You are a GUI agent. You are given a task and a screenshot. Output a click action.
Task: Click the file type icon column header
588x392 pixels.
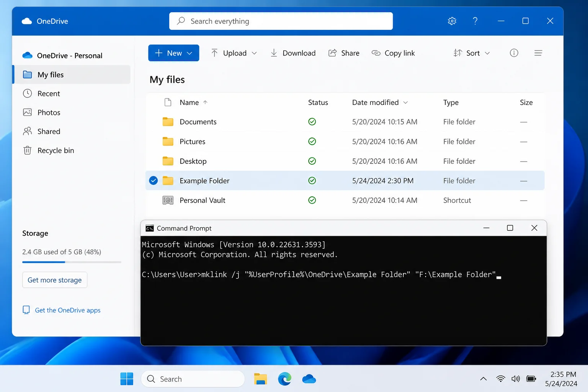coord(168,102)
